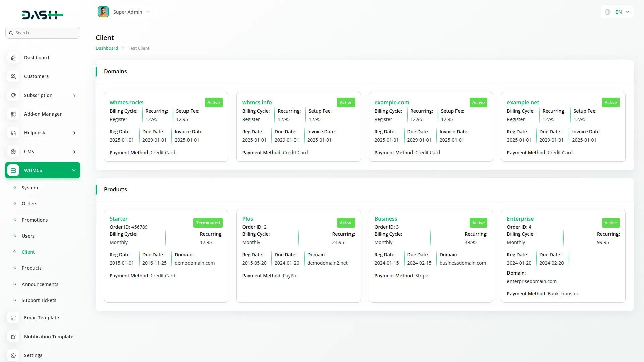Select Promotions in the WHMCS submenu
The height and width of the screenshot is (362, 644).
pyautogui.click(x=35, y=220)
